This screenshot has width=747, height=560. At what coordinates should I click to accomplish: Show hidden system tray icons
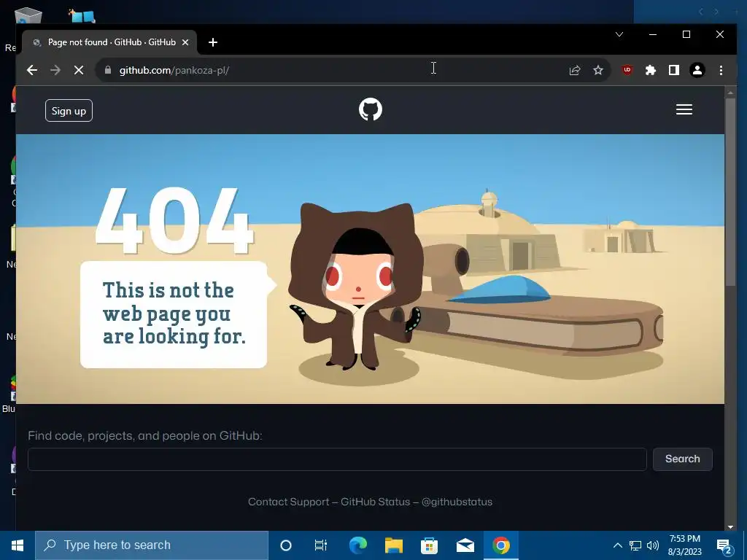617,545
